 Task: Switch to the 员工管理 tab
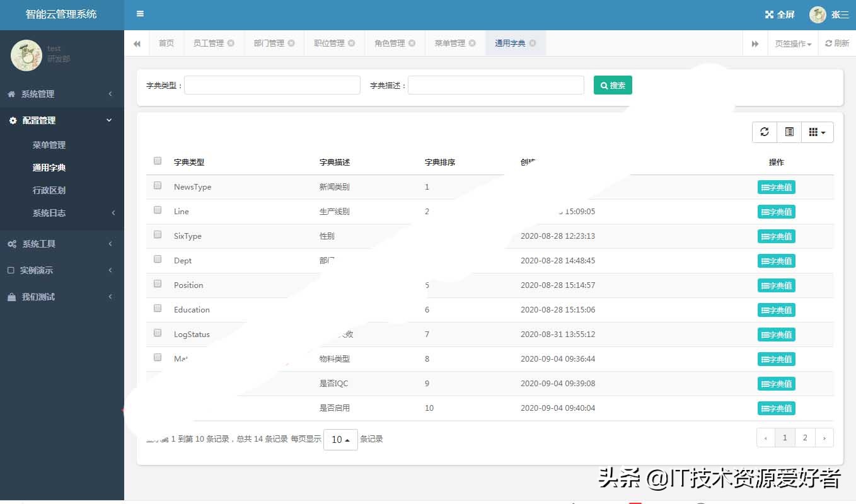coord(208,43)
